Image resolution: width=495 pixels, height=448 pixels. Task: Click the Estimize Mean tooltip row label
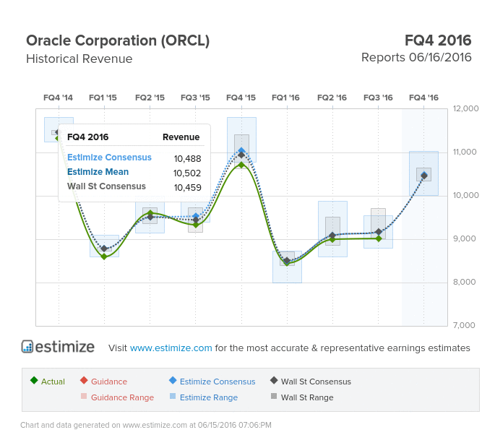point(98,172)
